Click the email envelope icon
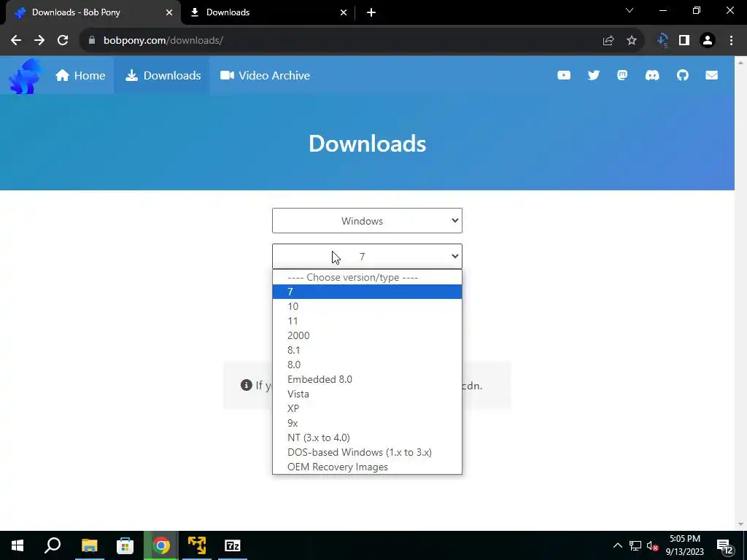This screenshot has height=560, width=747. coord(711,75)
